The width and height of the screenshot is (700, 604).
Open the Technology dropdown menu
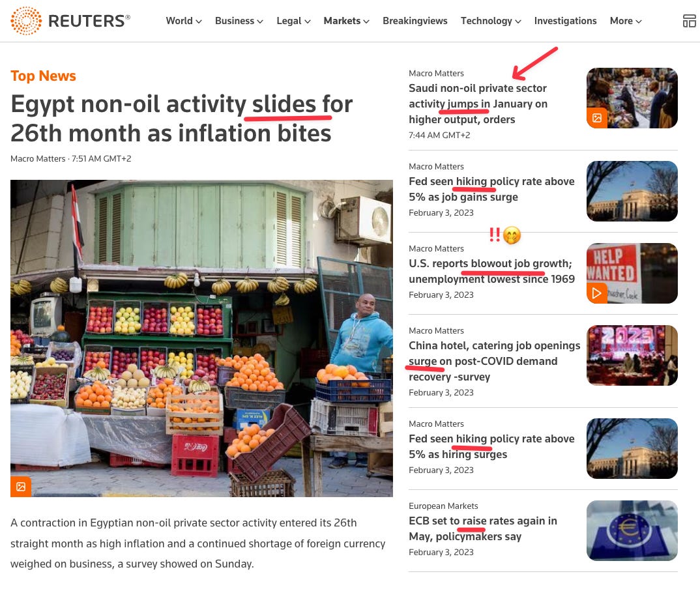(491, 21)
